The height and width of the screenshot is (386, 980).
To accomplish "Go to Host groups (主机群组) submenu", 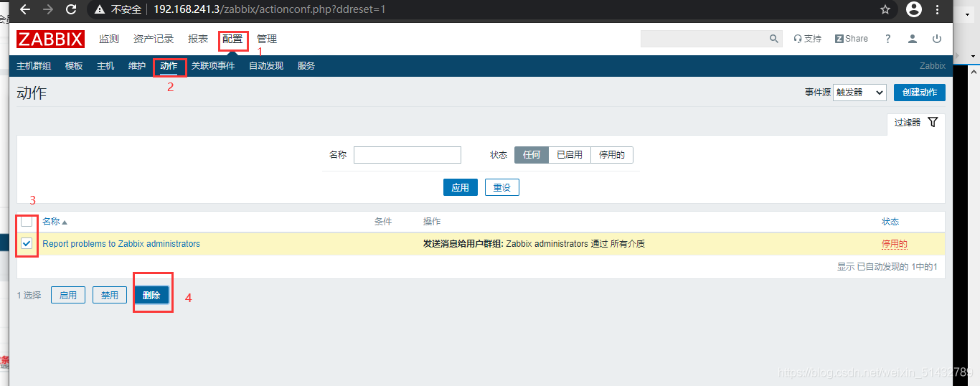I will (34, 66).
